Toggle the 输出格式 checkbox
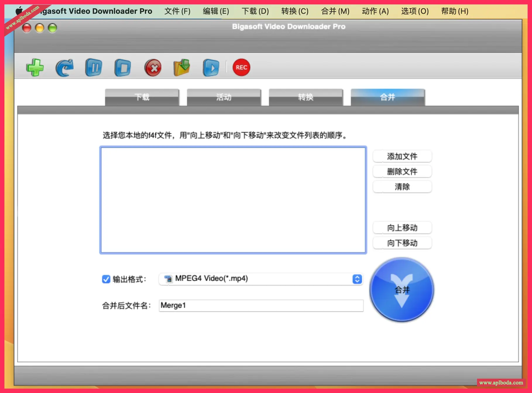Viewport: 532px width, 393px height. click(106, 279)
